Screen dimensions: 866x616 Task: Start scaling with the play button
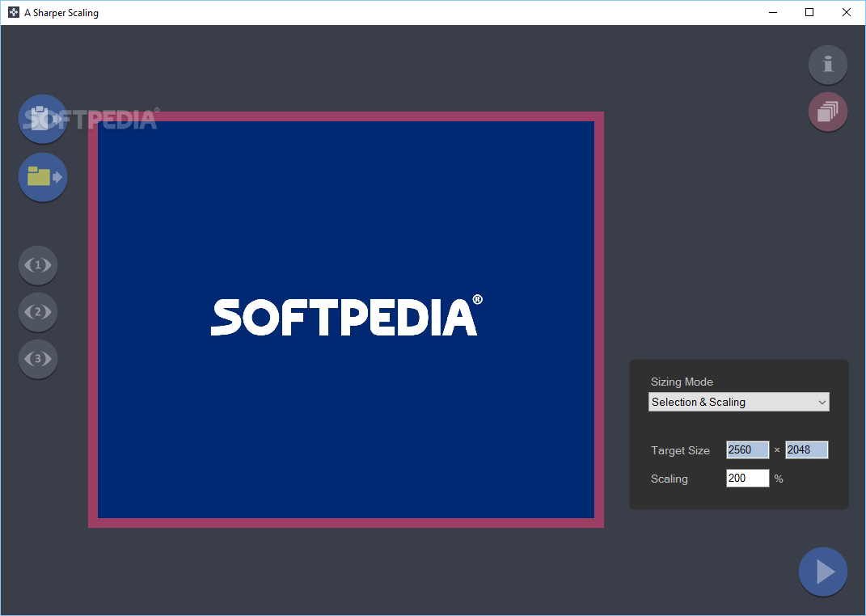point(823,572)
